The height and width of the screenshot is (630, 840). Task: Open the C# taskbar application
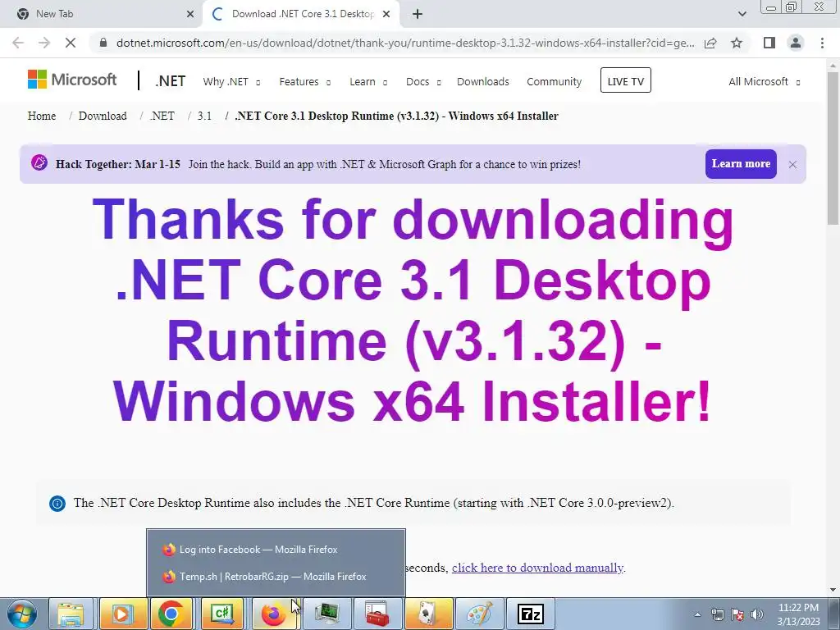tap(221, 614)
